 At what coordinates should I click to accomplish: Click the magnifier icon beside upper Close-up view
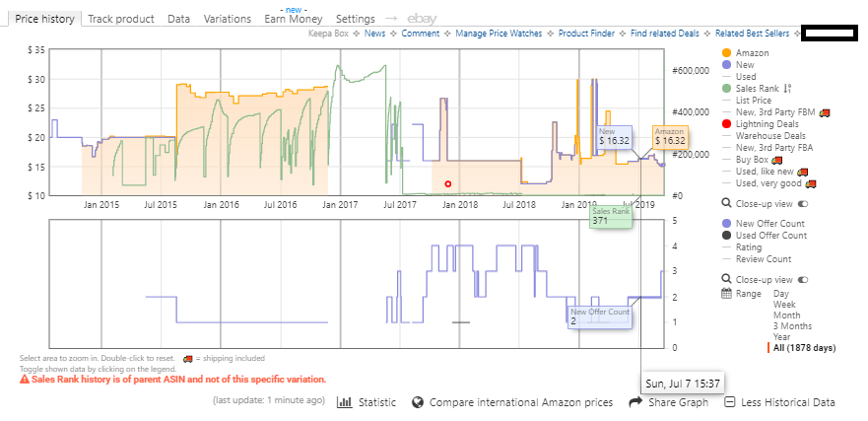(727, 203)
